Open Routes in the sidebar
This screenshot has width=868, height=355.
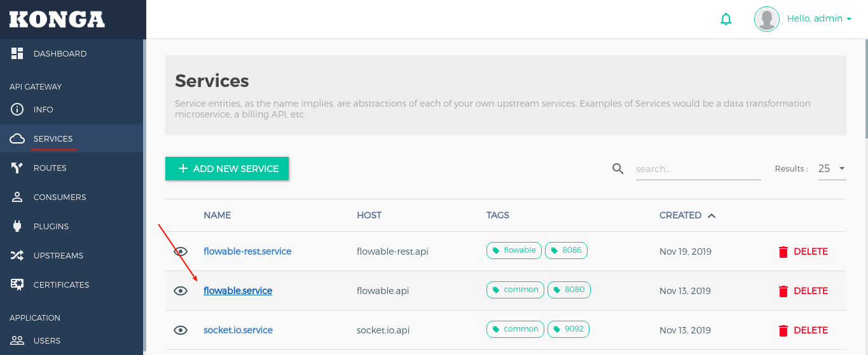click(x=50, y=168)
